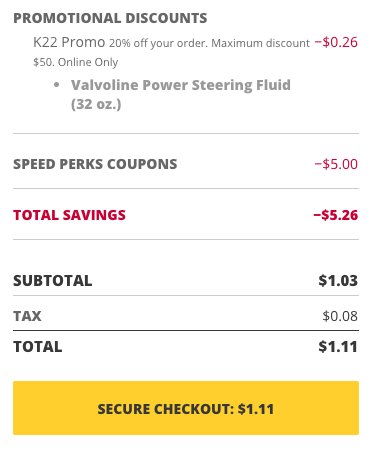Click the -$5.00 coupon amount
This screenshot has width=373, height=451.
(336, 164)
